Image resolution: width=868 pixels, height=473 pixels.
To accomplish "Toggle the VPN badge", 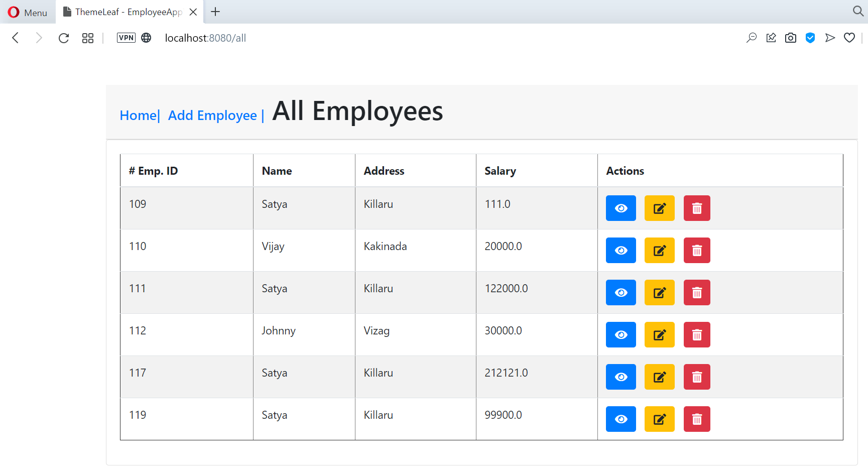I will [x=126, y=38].
